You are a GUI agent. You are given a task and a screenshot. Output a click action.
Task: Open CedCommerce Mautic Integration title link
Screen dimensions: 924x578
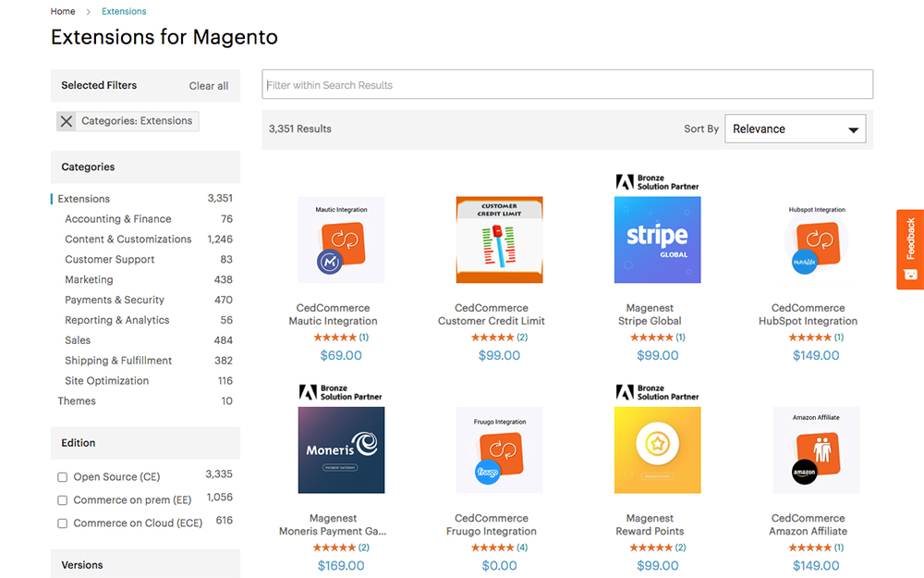click(x=333, y=314)
